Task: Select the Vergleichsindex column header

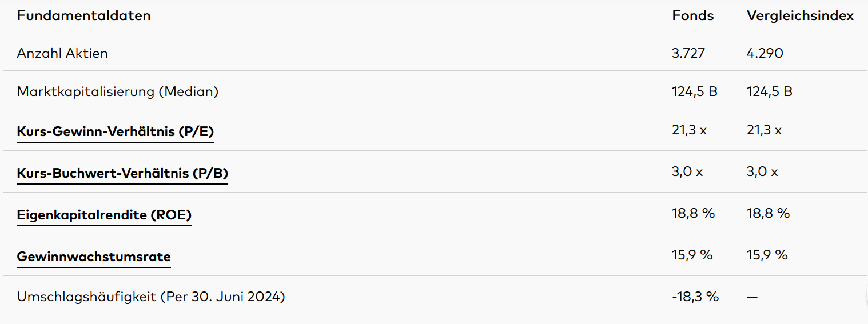Action: click(800, 15)
